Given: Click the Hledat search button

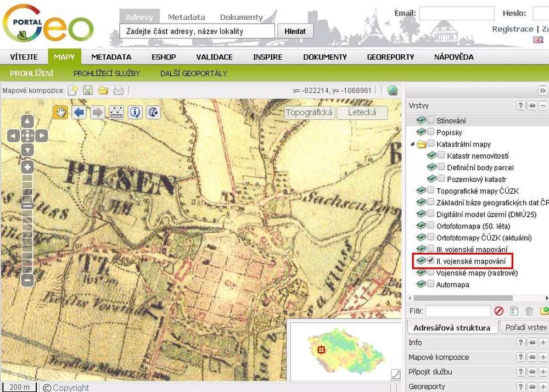Looking at the screenshot, I should pos(295,31).
